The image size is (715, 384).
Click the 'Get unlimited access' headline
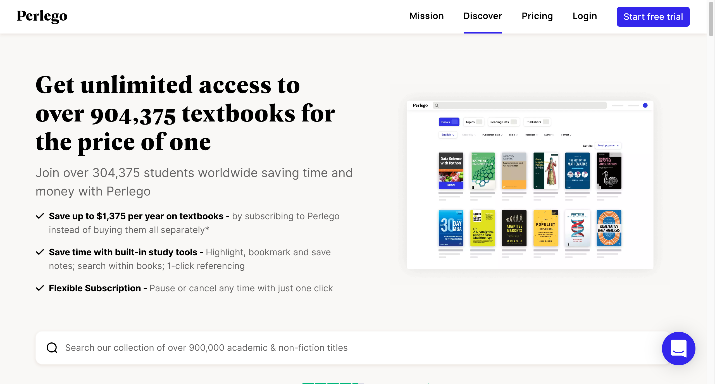[x=185, y=114]
